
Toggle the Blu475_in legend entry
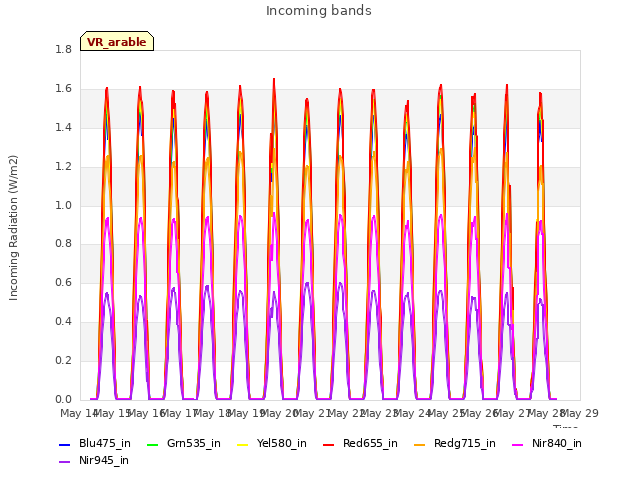[95, 443]
